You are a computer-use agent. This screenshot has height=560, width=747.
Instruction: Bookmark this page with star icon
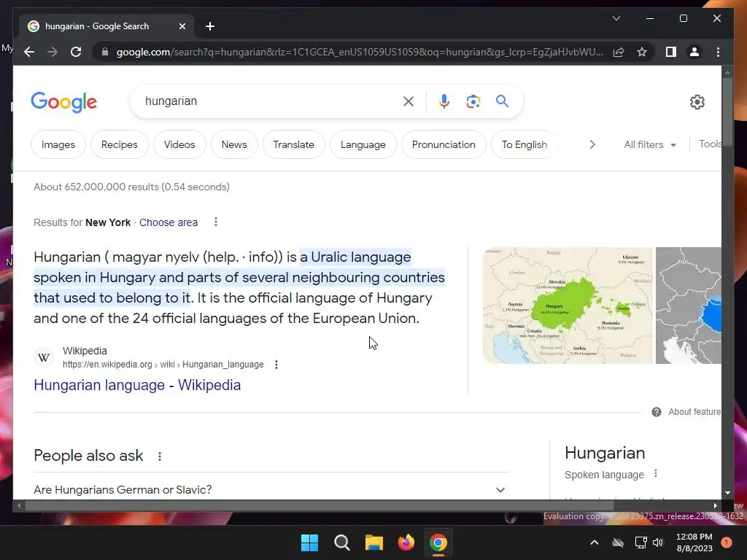click(642, 52)
